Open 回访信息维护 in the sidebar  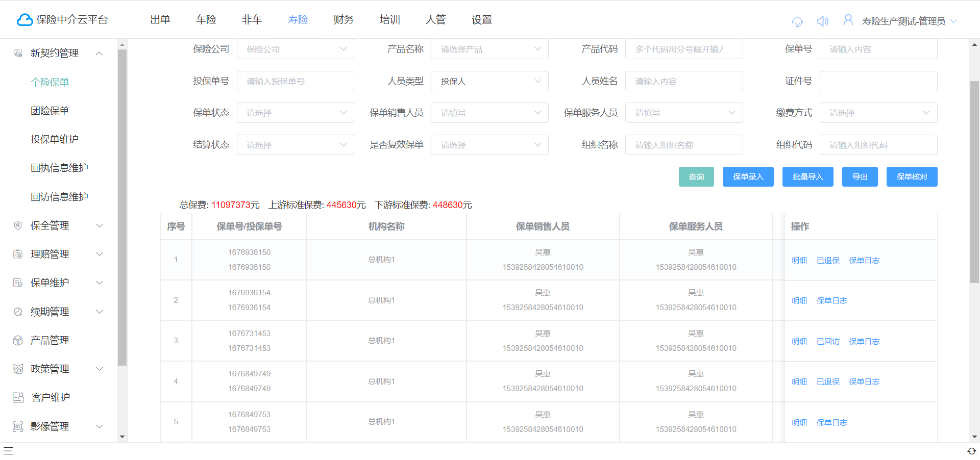(x=59, y=197)
